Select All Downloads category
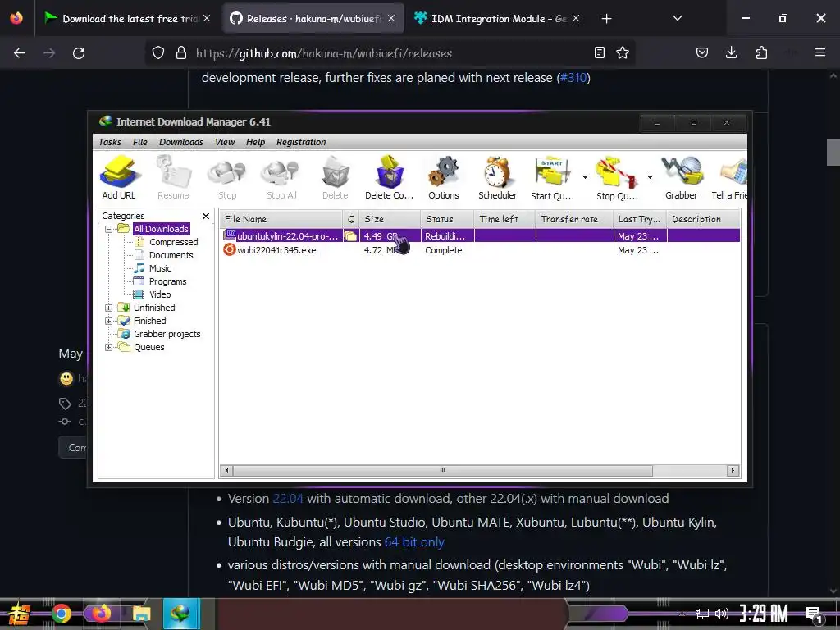Image resolution: width=840 pixels, height=630 pixels. [161, 229]
